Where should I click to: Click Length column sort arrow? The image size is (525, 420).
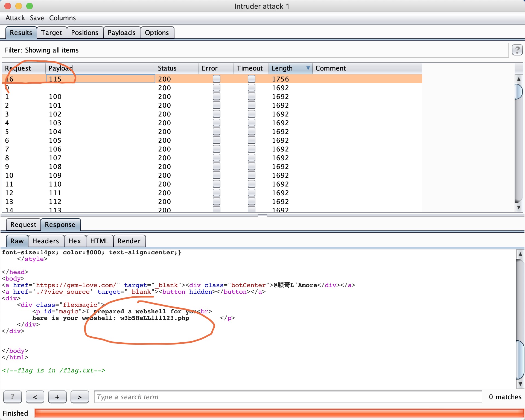[x=308, y=68]
